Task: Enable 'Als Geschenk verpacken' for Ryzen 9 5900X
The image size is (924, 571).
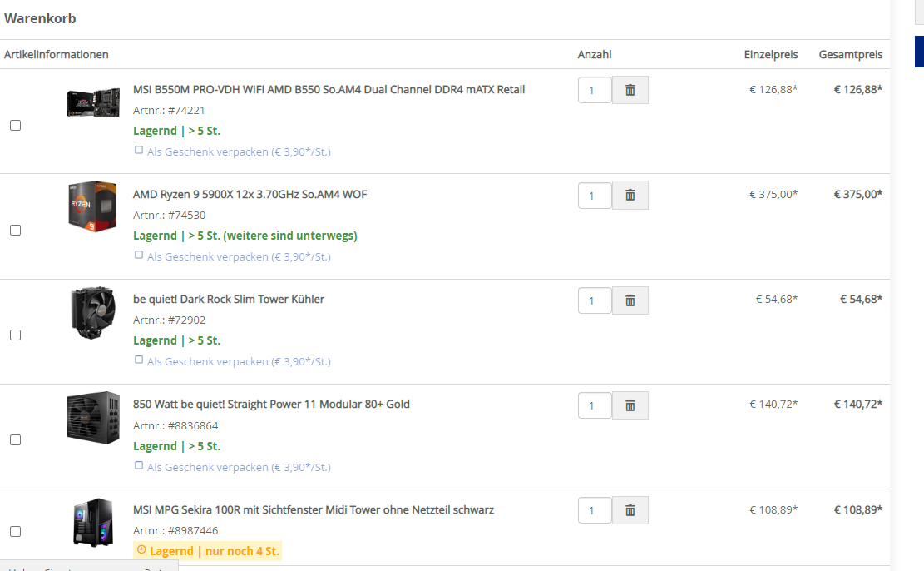Action: [139, 256]
